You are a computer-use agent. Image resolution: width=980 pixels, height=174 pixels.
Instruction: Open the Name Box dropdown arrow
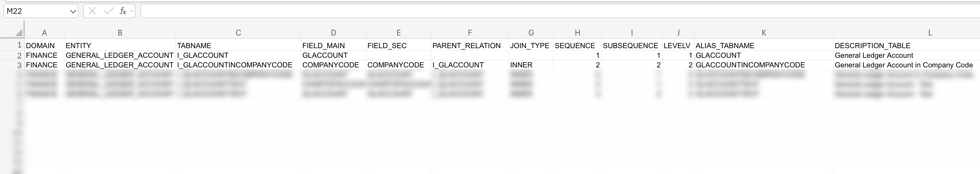[74, 11]
